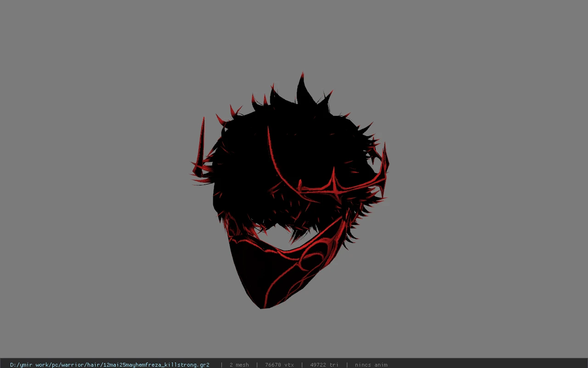
Task: Click the "76670 vtx" vertex count
Action: coord(279,365)
